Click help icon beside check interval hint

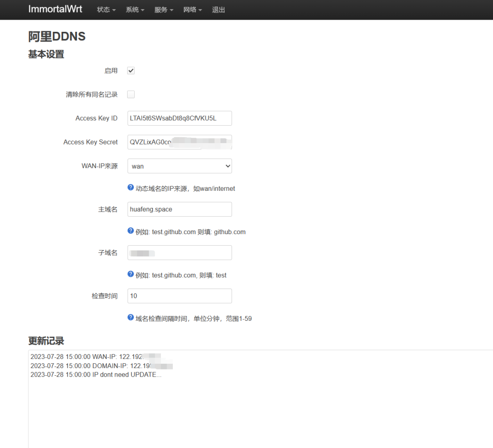coord(130,318)
